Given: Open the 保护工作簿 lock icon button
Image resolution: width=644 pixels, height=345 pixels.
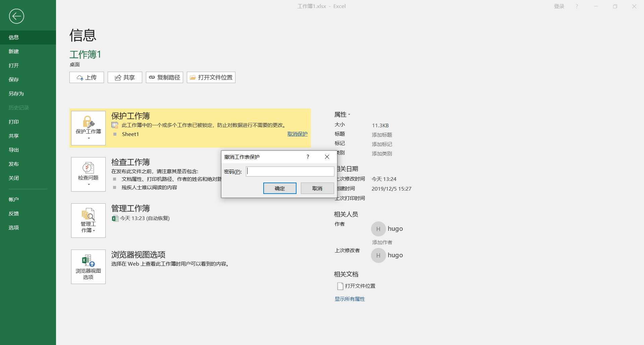Looking at the screenshot, I should click(x=88, y=128).
